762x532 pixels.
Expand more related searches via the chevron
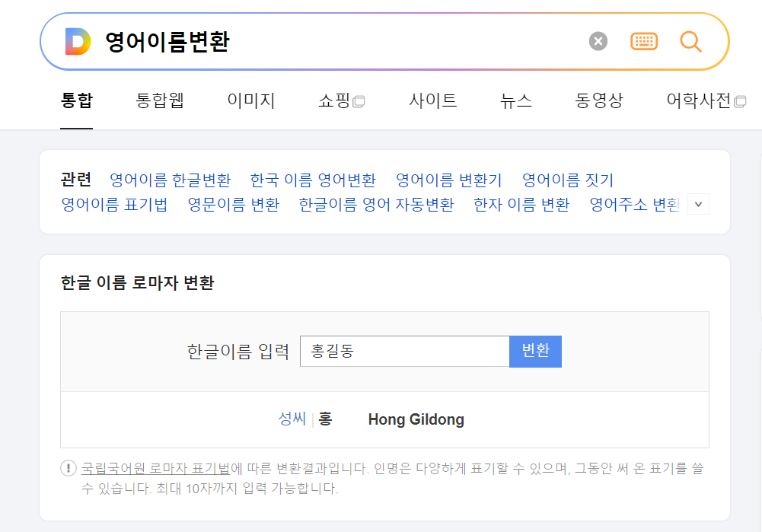click(697, 203)
